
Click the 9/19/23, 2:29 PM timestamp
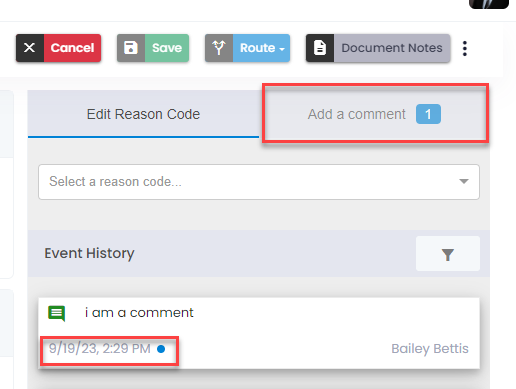tap(100, 349)
